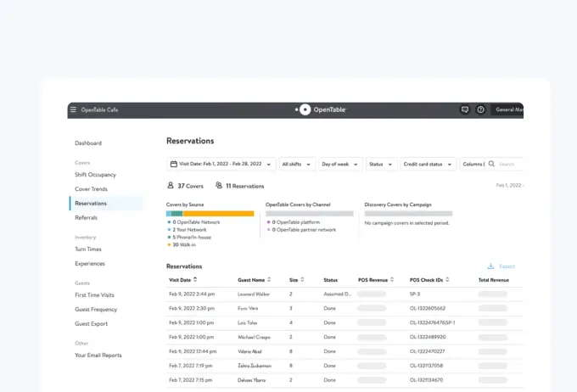This screenshot has width=577, height=392.
Task: Open Guest Frequency report
Action: point(96,309)
